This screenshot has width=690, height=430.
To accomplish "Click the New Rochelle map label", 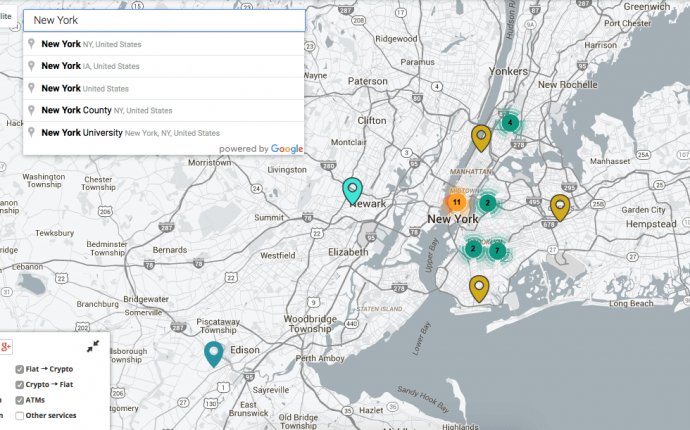I will coord(568,85).
